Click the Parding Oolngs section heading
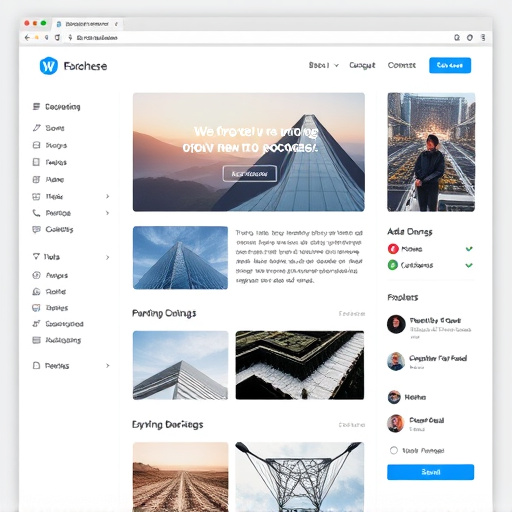Viewport: 512px width, 512px height. [164, 313]
